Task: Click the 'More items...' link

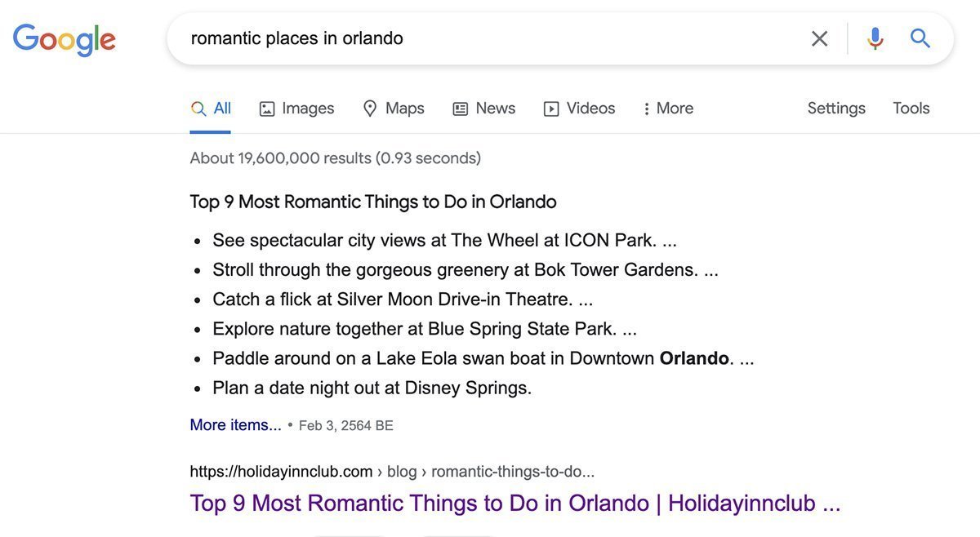Action: 235,425
